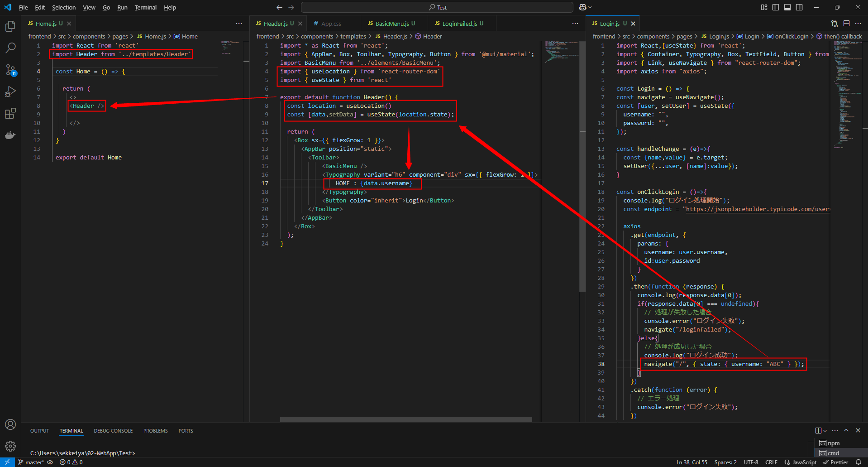Open the Extensions view
Screen dimensions: 868x467
click(10, 113)
